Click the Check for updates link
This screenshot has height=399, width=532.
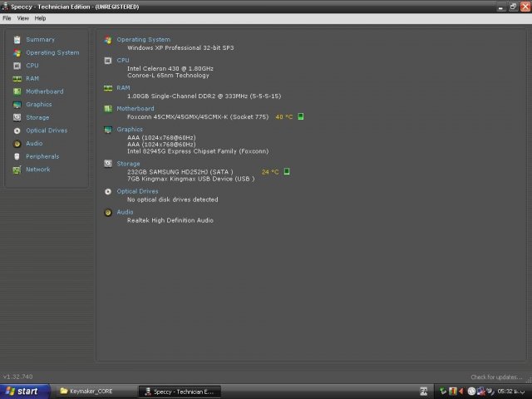[496, 377]
